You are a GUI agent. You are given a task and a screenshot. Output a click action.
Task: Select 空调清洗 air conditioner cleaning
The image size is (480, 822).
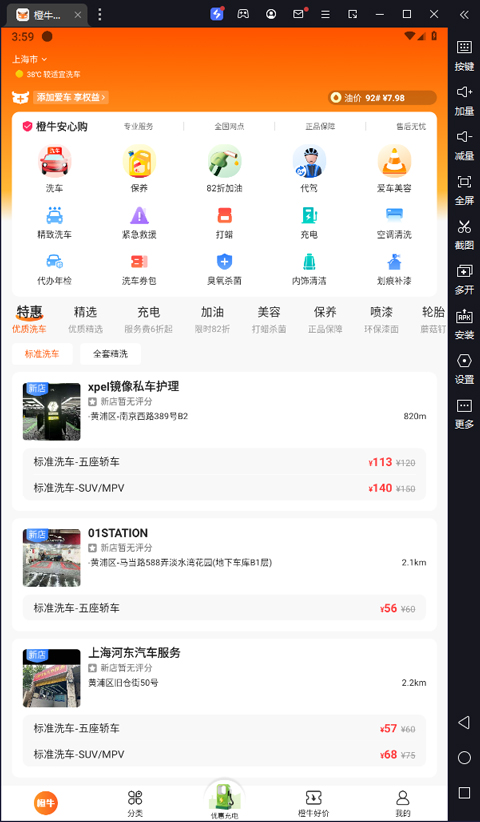(x=394, y=223)
